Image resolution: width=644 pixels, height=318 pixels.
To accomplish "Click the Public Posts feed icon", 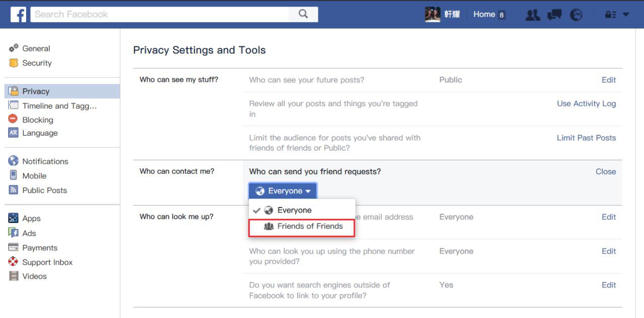I will (14, 190).
